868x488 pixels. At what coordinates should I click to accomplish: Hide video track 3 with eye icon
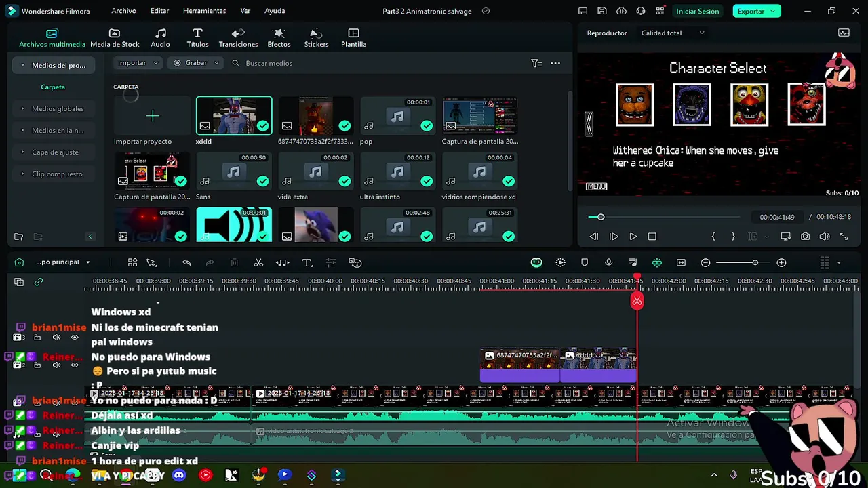[x=75, y=338]
